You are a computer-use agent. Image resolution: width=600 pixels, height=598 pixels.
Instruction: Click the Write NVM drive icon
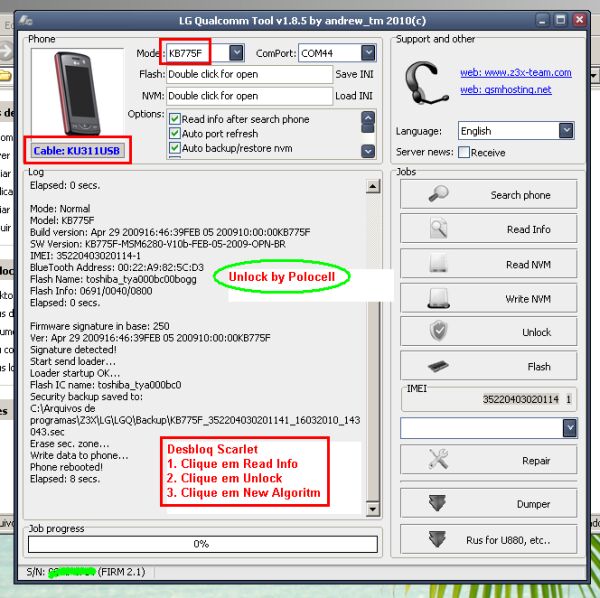click(439, 298)
